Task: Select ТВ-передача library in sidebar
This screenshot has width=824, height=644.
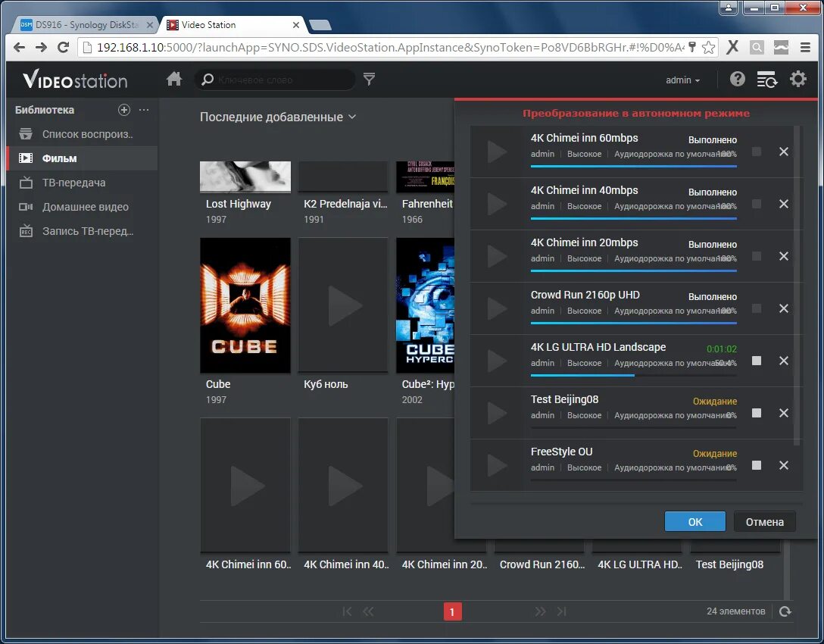Action: 82,183
